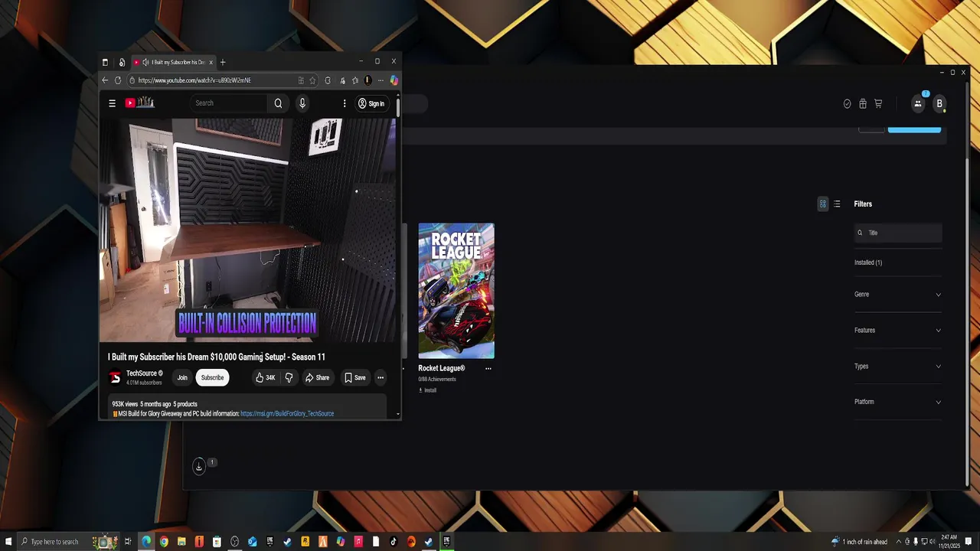Start voice search with microphone icon
Viewport: 980px width, 551px height.
[302, 103]
